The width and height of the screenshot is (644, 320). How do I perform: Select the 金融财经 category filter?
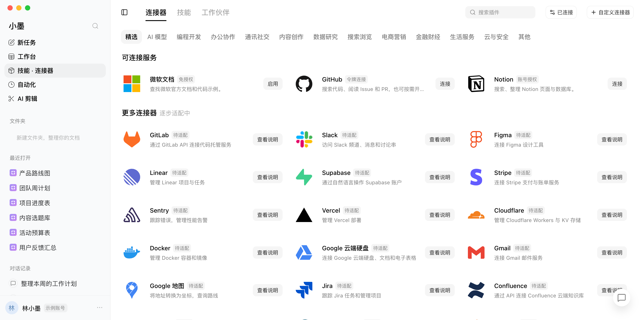coord(428,37)
